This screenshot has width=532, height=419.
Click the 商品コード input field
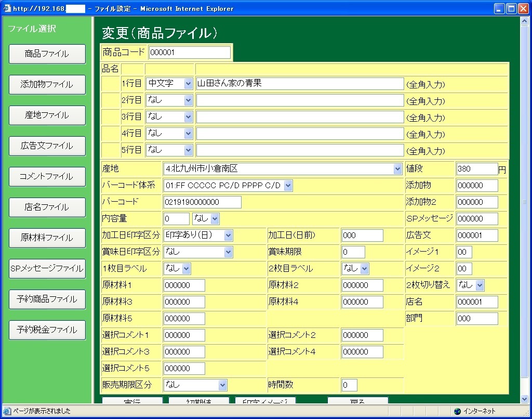(189, 53)
